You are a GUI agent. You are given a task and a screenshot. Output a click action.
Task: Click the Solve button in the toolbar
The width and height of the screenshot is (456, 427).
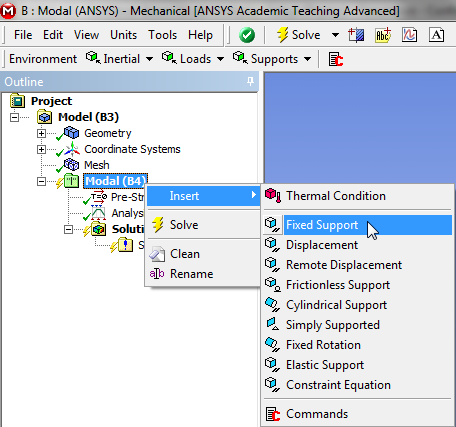tap(299, 35)
